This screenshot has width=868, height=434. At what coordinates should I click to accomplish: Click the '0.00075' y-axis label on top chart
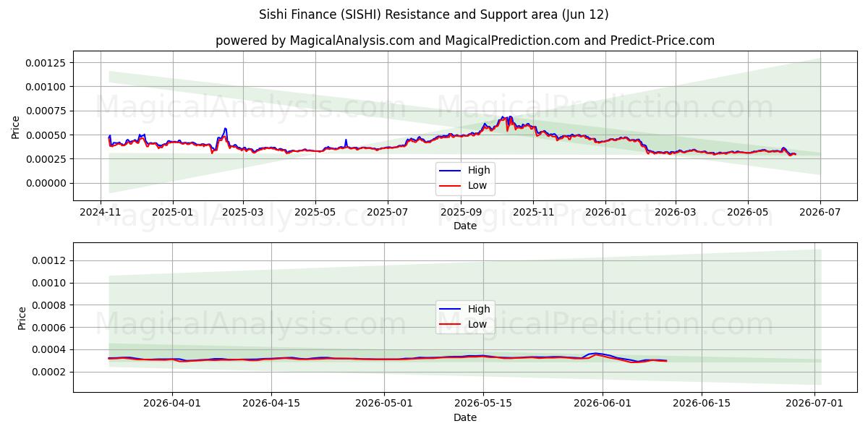(x=46, y=111)
